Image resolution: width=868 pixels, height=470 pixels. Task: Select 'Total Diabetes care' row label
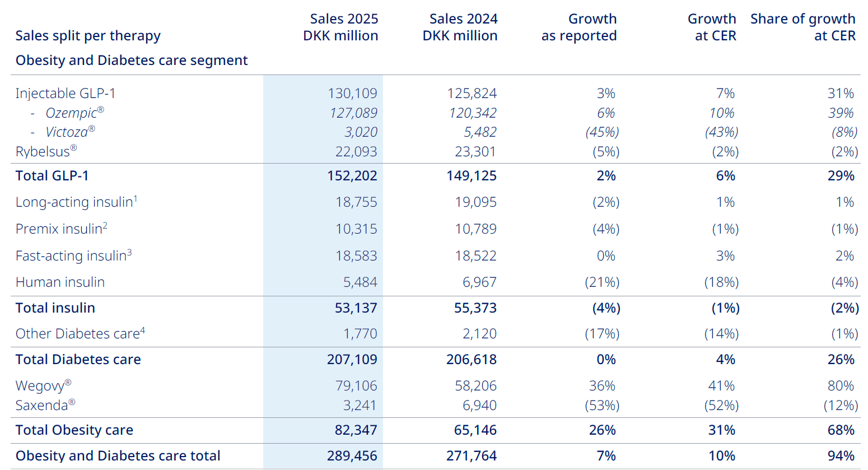click(x=78, y=360)
